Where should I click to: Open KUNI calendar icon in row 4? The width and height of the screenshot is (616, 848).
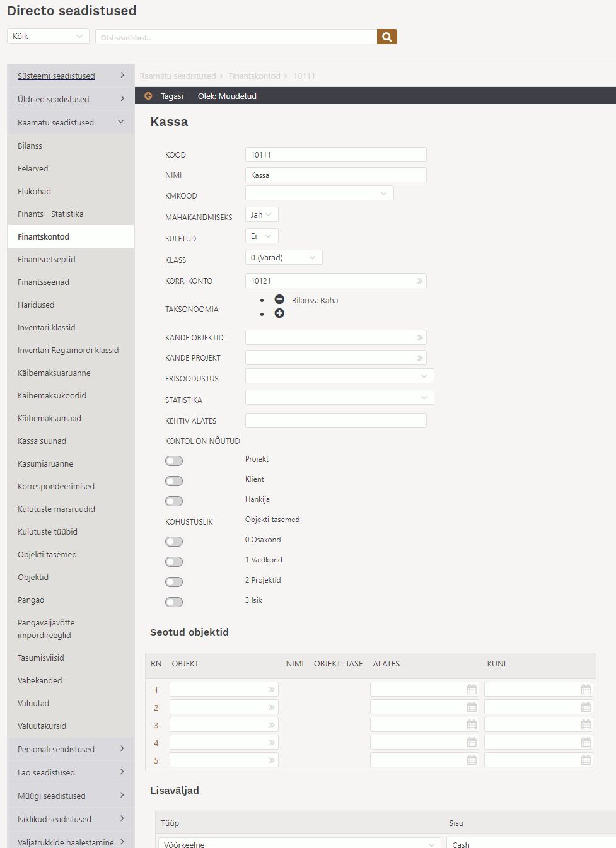pos(586,742)
